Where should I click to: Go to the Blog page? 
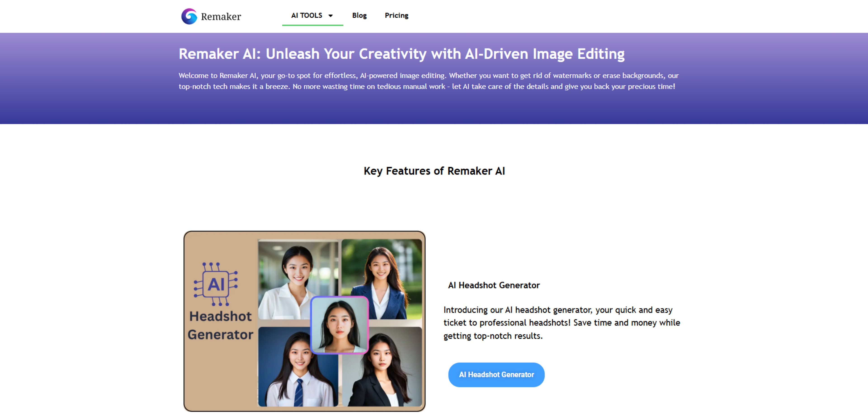[359, 16]
